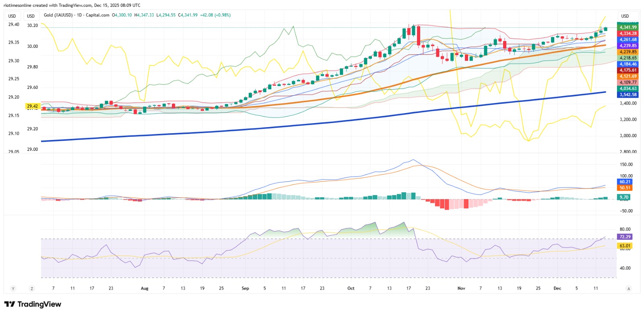
Task: Select the orange 4,121.69 price label
Action: 628,76
